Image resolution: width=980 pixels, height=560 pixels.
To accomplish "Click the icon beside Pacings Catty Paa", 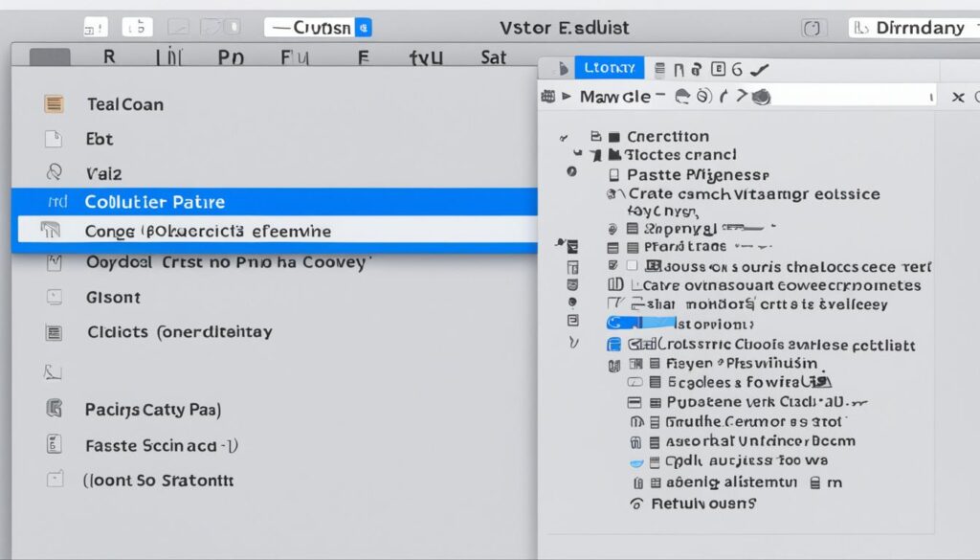I will [x=55, y=410].
